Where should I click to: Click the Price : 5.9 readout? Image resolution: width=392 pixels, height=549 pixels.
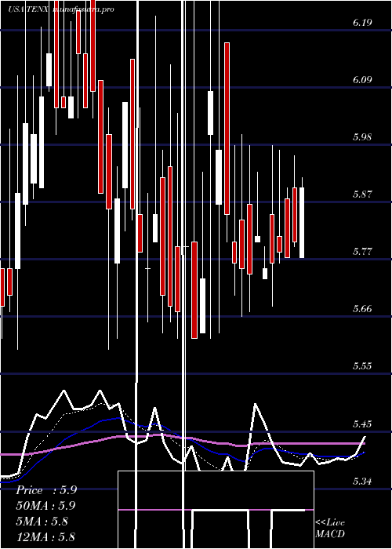click(x=46, y=490)
